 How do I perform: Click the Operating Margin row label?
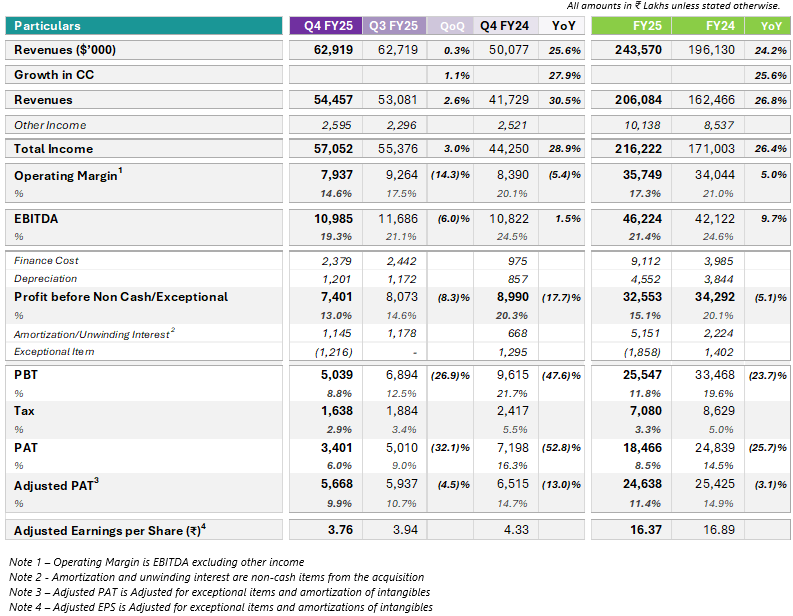[x=68, y=175]
